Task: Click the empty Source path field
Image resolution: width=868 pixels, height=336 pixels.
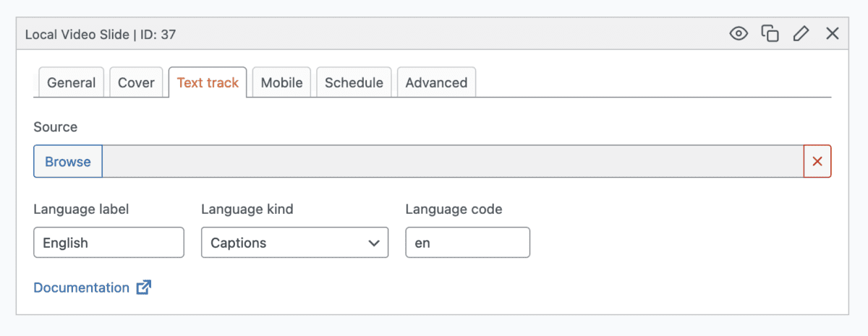Action: 453,161
